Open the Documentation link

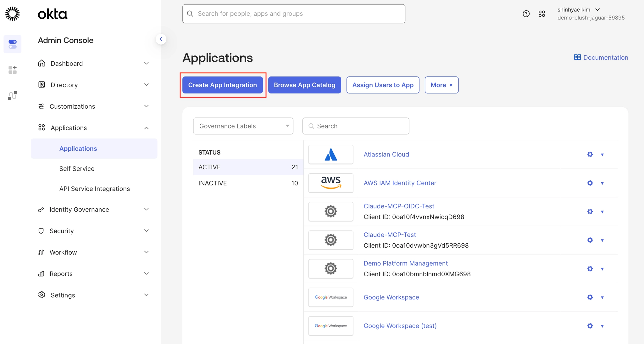coord(601,58)
